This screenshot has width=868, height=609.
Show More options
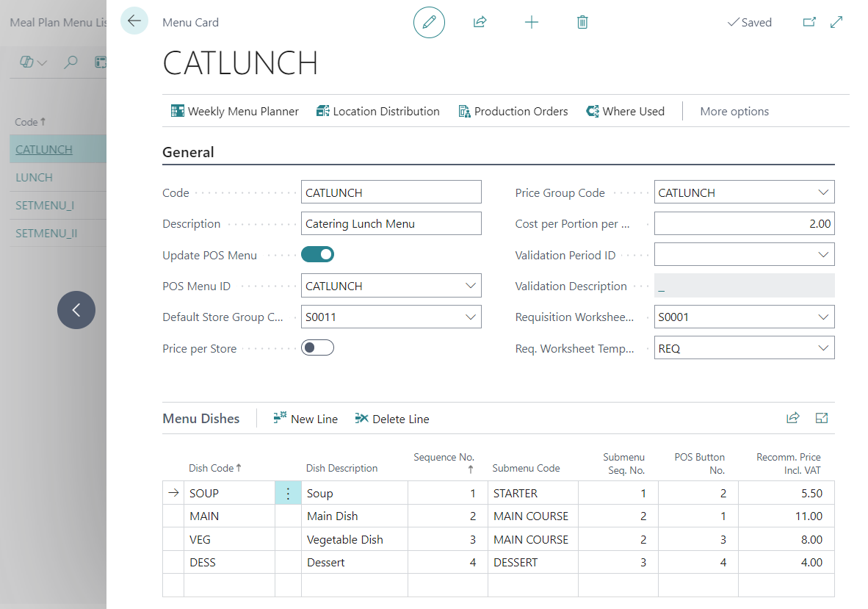(x=734, y=111)
